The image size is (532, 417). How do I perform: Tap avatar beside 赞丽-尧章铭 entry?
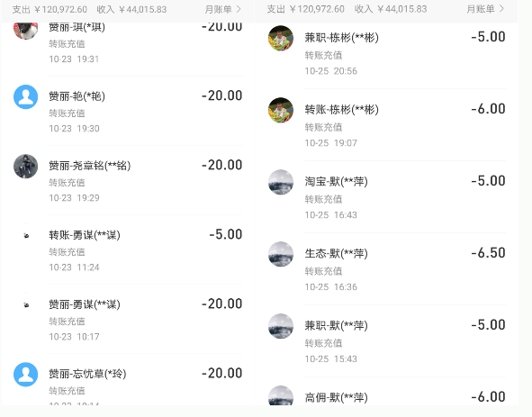tap(25, 166)
